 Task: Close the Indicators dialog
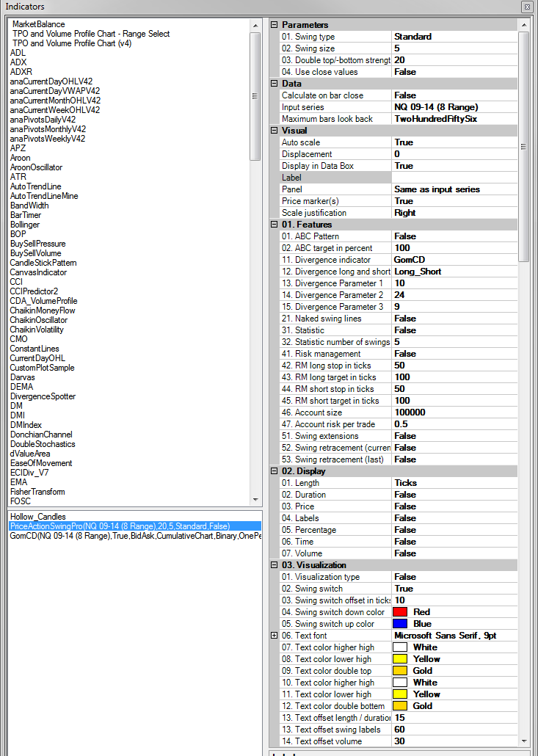click(x=527, y=7)
